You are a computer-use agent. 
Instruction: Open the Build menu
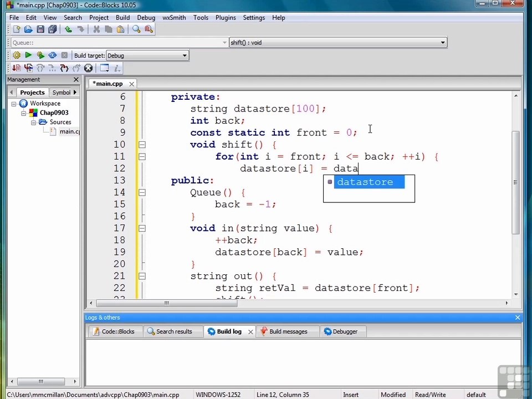click(123, 18)
